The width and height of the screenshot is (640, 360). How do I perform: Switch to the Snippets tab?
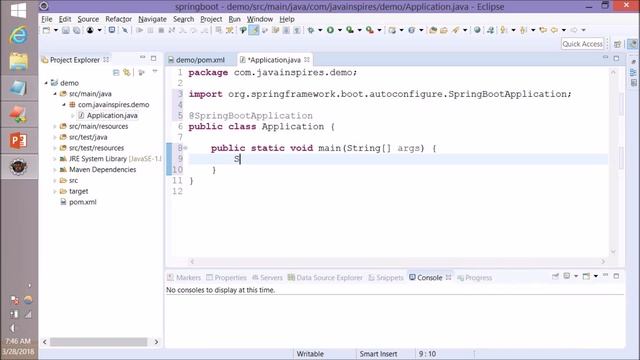click(x=386, y=278)
